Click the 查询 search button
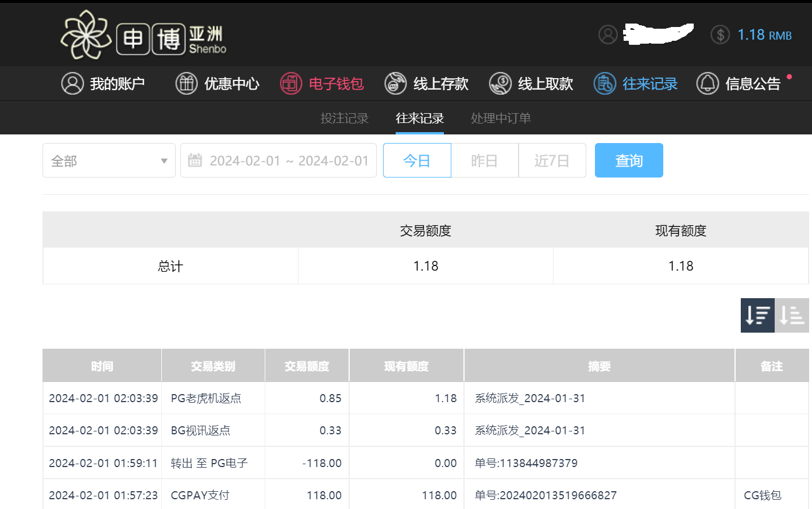The width and height of the screenshot is (812, 509). 629,160
